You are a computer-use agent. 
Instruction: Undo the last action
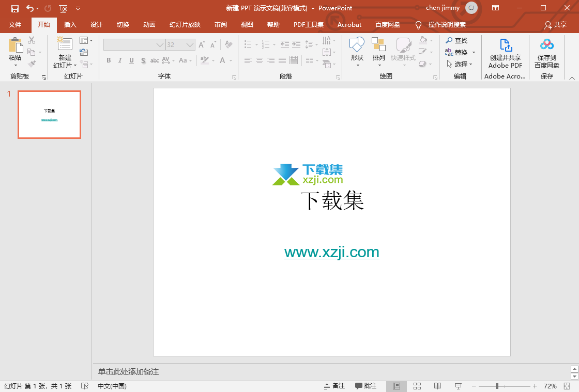point(30,8)
